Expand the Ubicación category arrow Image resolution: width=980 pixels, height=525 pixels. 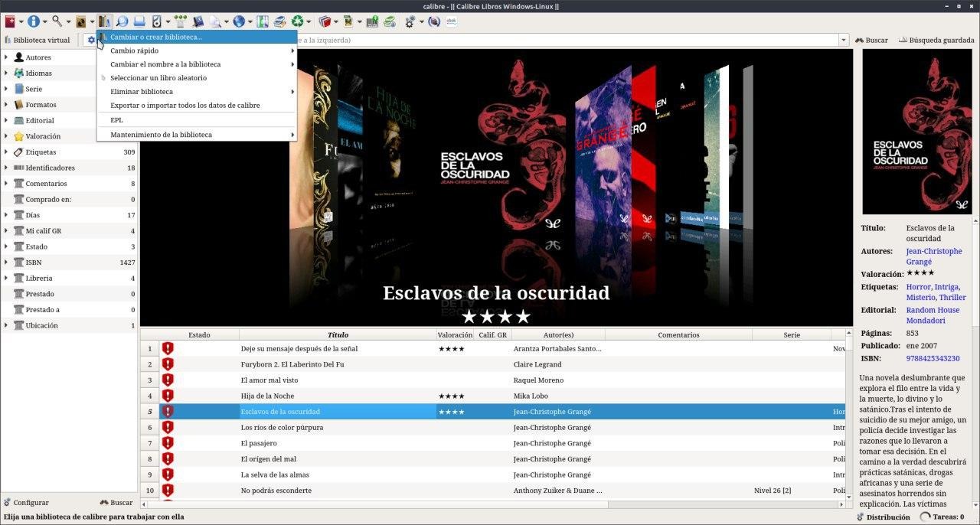(6, 325)
